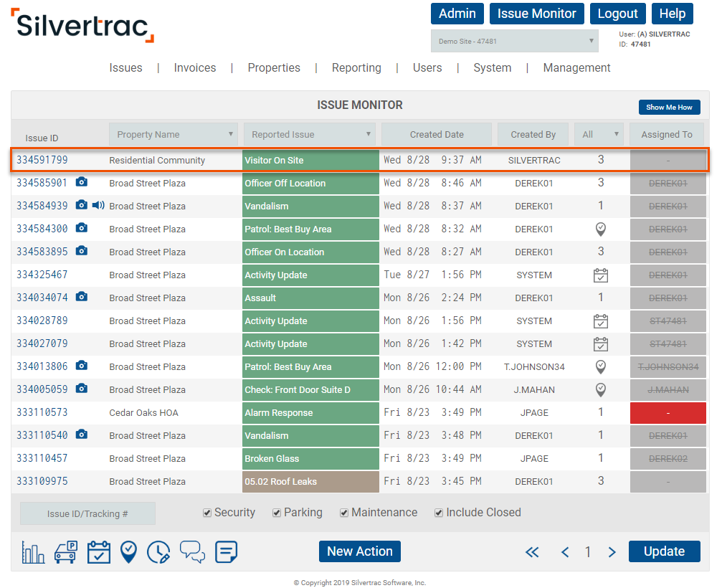
Task: Open the Invoices menu
Action: point(195,67)
